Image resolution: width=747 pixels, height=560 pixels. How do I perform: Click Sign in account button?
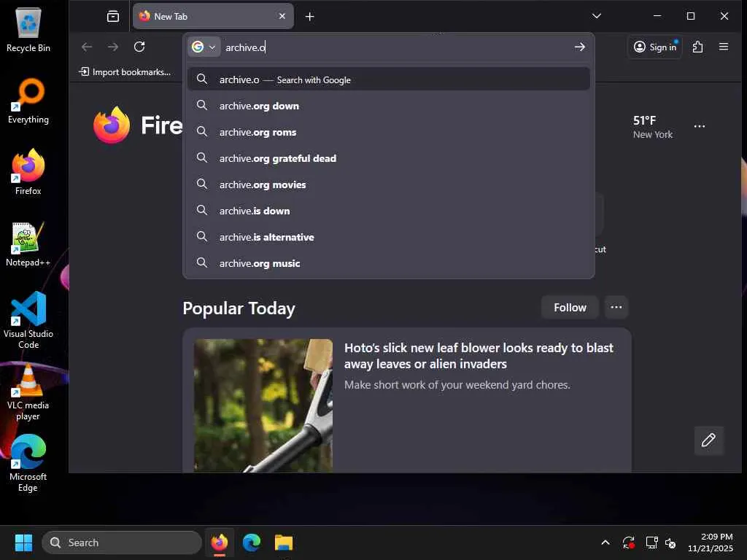pyautogui.click(x=655, y=47)
